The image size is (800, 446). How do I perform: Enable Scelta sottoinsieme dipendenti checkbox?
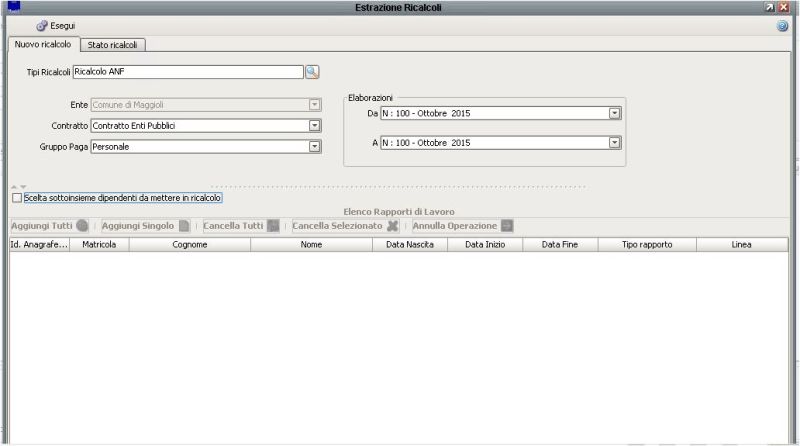(x=16, y=198)
